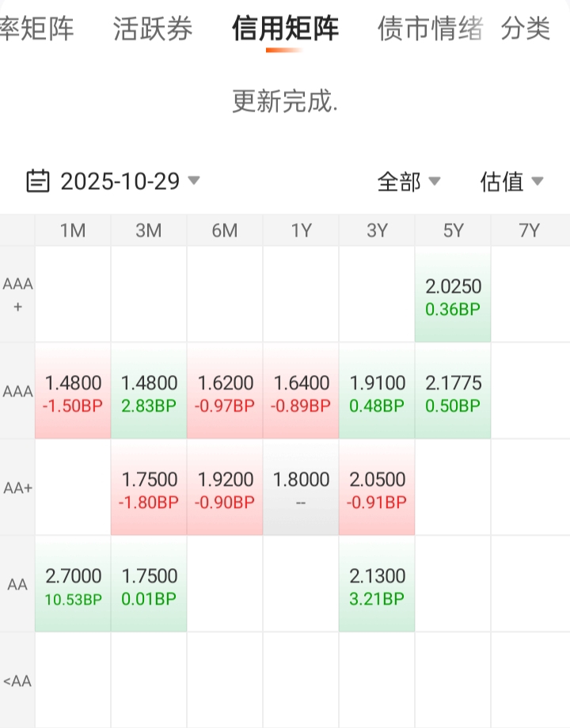This screenshot has width=570, height=728.
Task: Open the 信用矩阵 tab
Action: 285,29
